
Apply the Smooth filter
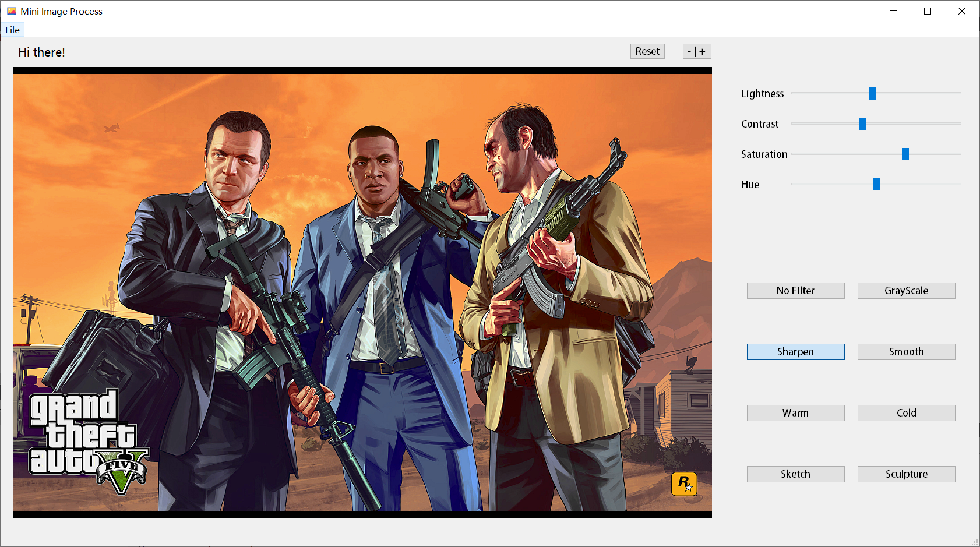pyautogui.click(x=907, y=352)
